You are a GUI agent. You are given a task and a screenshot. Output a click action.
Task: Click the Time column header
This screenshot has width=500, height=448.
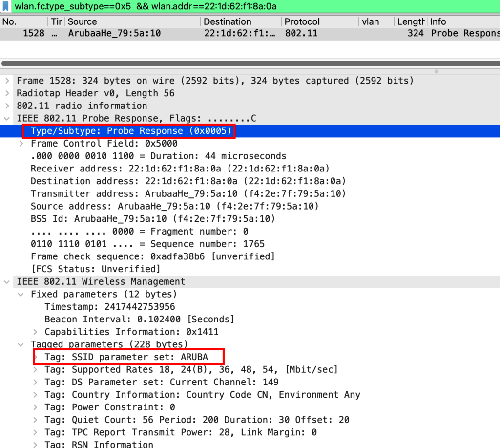click(57, 21)
